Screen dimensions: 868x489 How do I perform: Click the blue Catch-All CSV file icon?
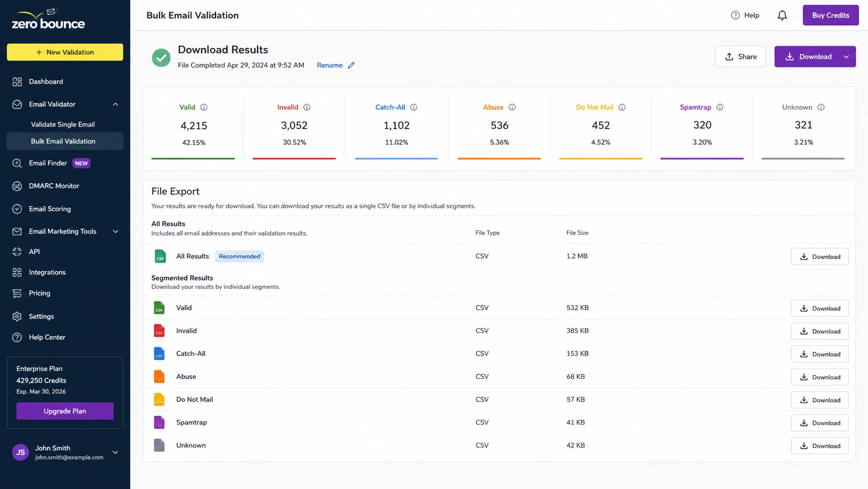[x=159, y=353]
